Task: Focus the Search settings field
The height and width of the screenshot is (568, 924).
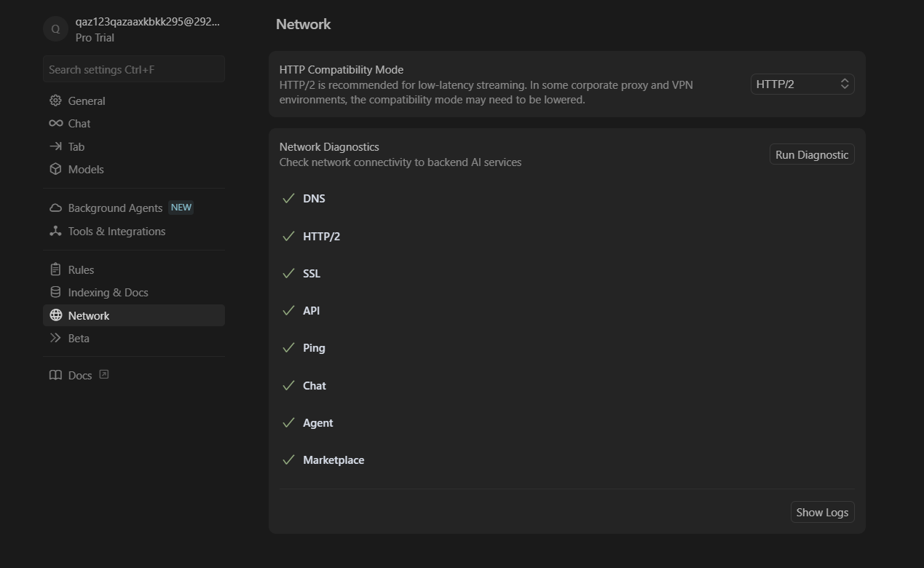Action: pyautogui.click(x=133, y=69)
